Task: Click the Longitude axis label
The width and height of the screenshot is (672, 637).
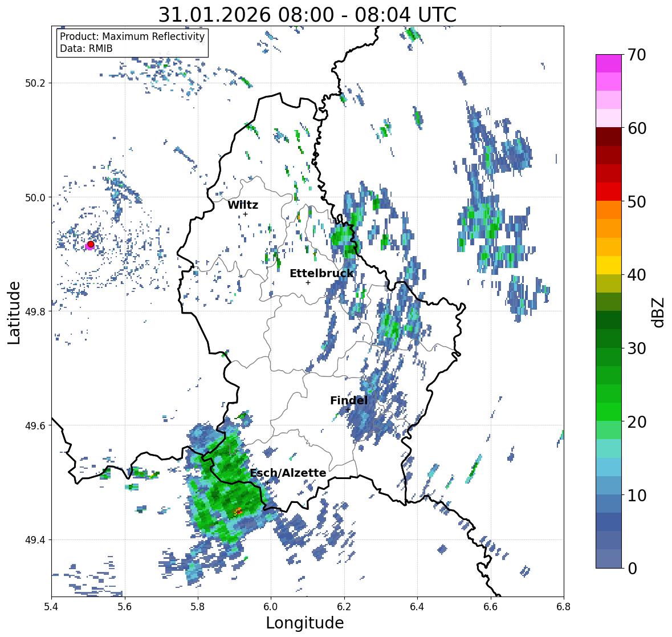Action: pos(305,623)
